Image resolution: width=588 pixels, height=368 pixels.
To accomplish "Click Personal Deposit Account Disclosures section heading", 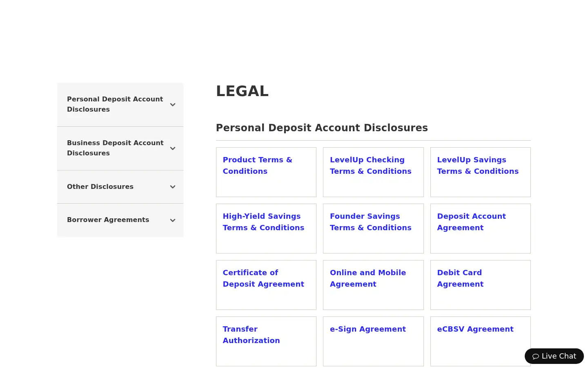I will click(322, 128).
